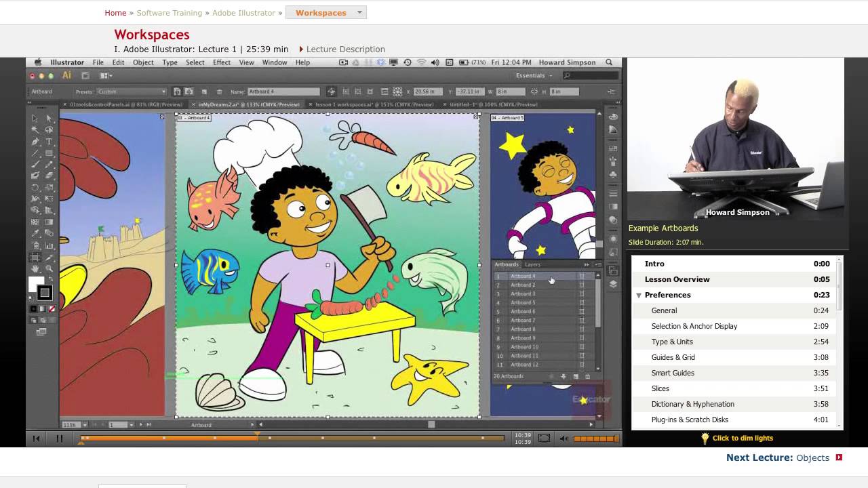The image size is (868, 488).
Task: Select the Pen tool
Action: click(35, 141)
